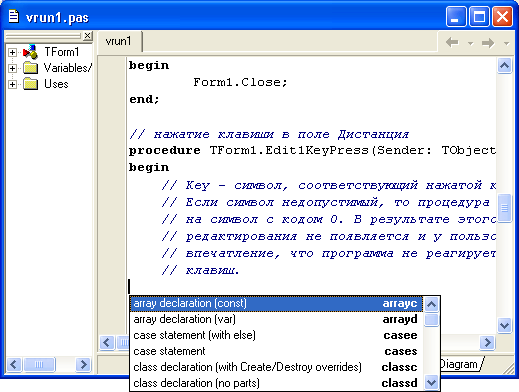Click the 'procedure TForm1.Edit1KeyPress' line
519x392 pixels.
312,151
